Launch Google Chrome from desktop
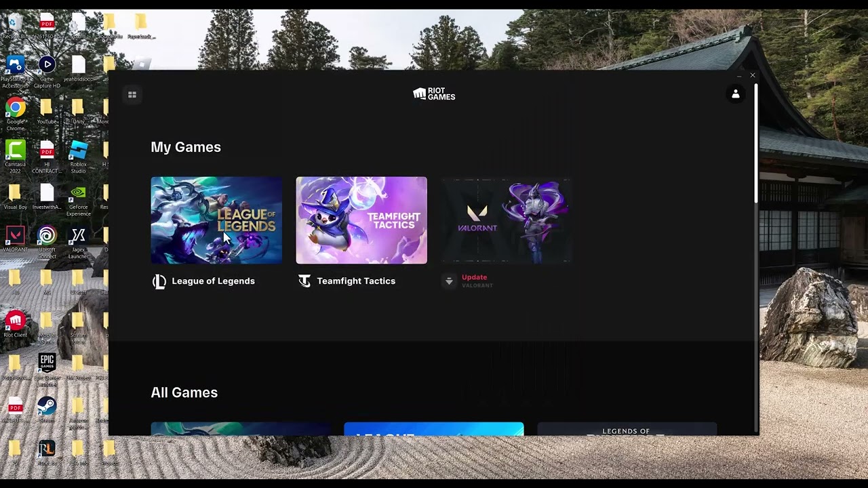868x488 pixels. [x=15, y=115]
